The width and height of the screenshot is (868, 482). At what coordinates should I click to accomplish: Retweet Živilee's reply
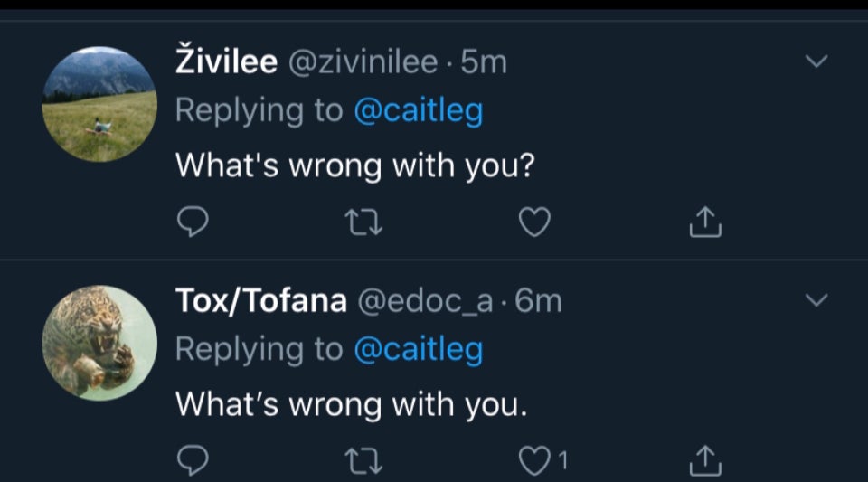coord(365,222)
